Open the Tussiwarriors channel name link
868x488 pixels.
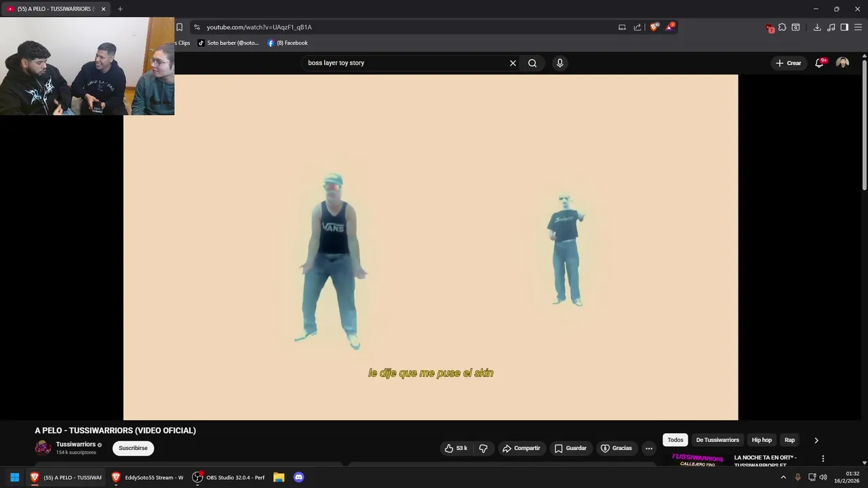76,445
